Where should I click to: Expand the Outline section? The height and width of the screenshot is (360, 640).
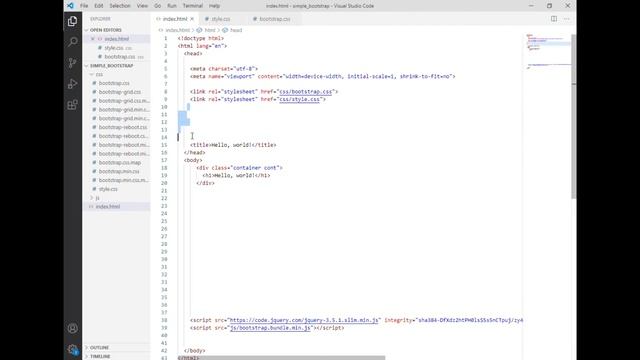[99, 347]
